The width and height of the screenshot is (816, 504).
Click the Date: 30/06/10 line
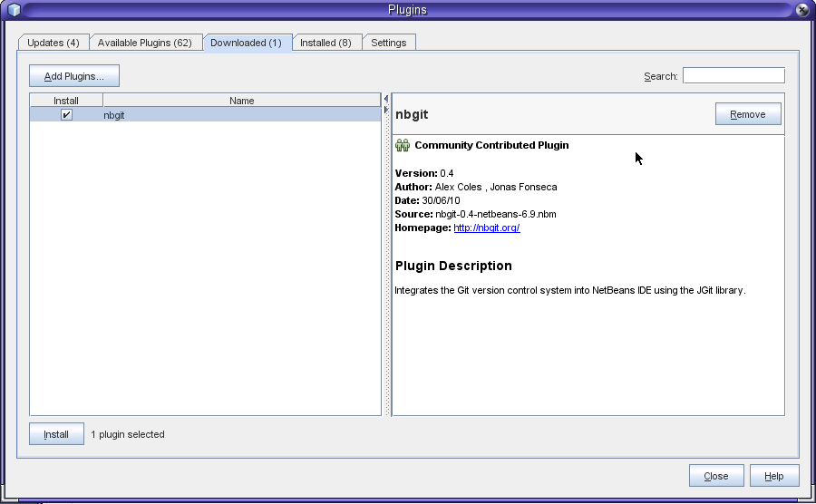pyautogui.click(x=427, y=200)
